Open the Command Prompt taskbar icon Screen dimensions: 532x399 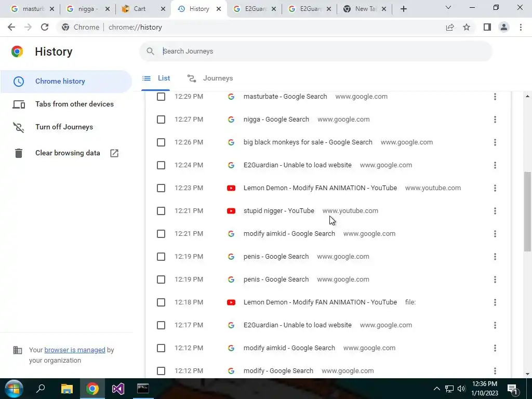click(x=143, y=389)
